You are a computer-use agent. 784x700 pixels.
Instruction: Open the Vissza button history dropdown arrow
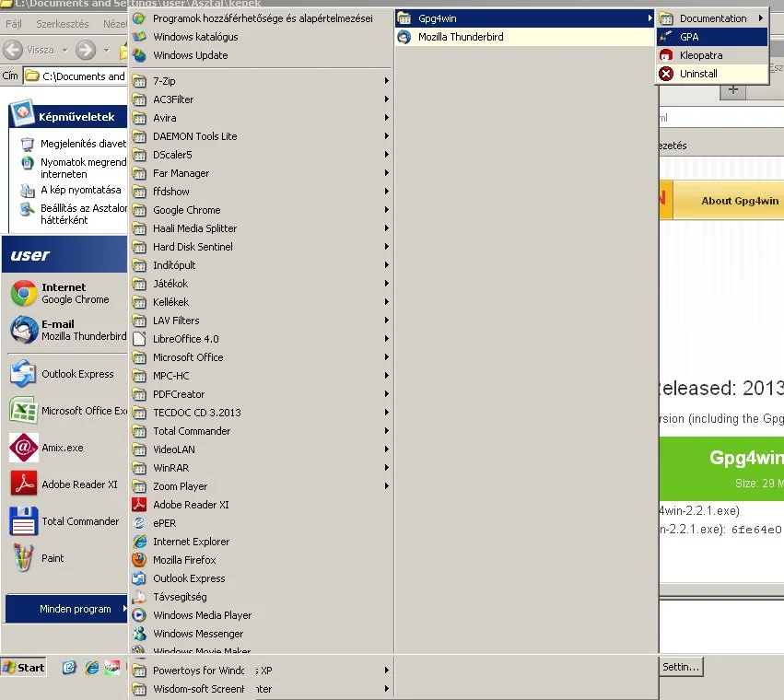65,50
